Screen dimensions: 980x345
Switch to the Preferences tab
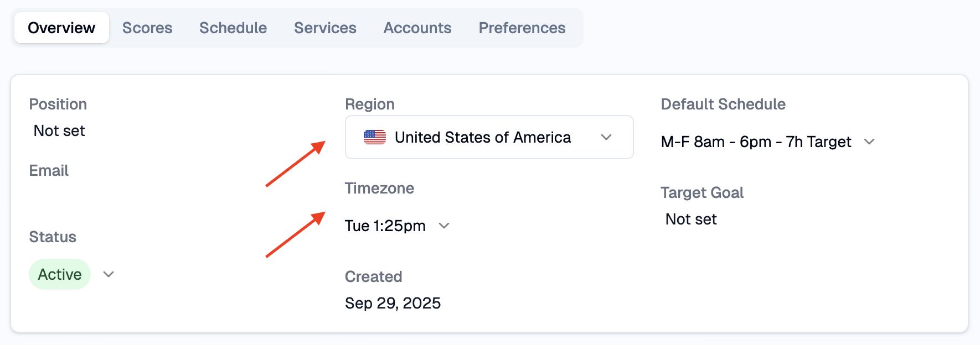coord(522,28)
